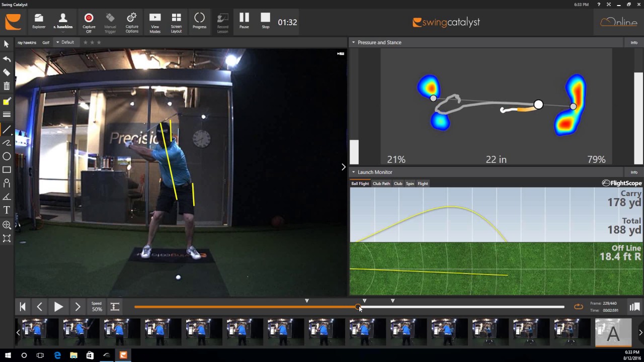
Task: Click the undo arrow tool
Action: tap(7, 59)
